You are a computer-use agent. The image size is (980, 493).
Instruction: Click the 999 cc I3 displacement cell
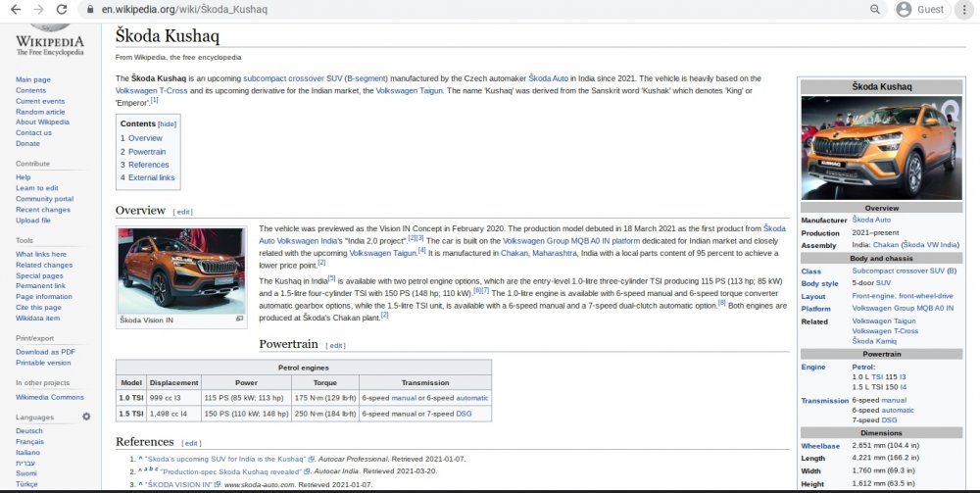(x=174, y=398)
